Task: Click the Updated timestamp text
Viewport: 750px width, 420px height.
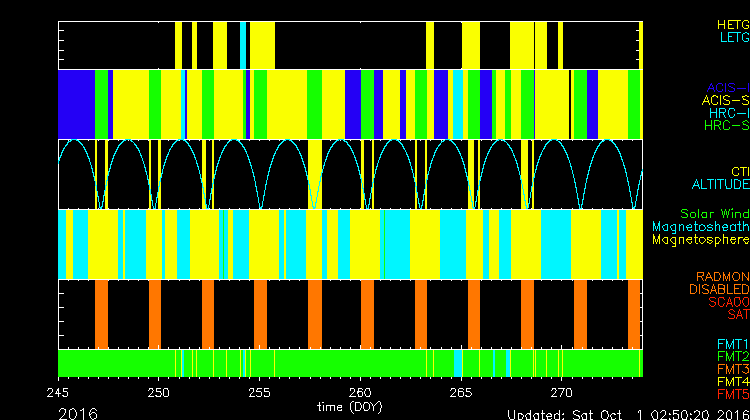Action: click(x=627, y=413)
